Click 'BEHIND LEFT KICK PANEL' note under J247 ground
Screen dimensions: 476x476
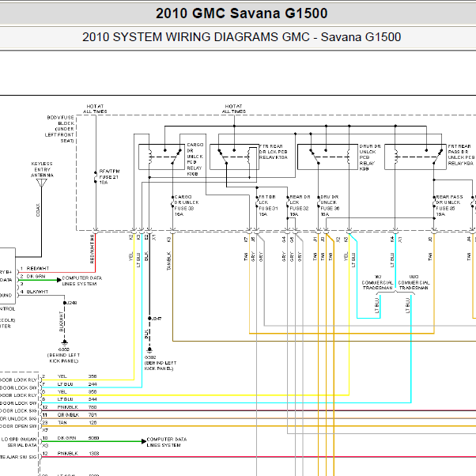pyautogui.click(x=161, y=365)
